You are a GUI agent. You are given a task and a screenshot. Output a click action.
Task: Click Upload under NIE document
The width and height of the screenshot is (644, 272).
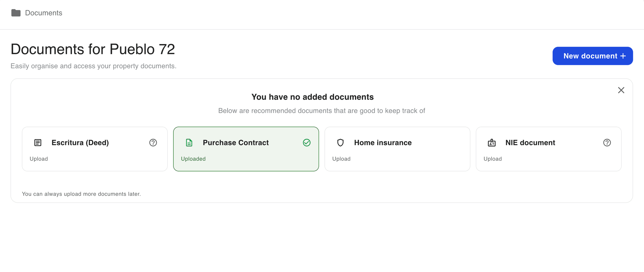coord(493,159)
